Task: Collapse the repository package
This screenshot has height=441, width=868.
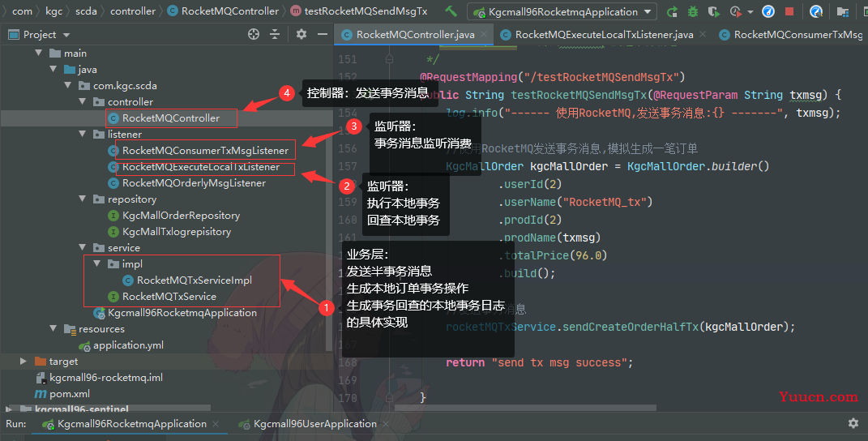Action: tap(83, 199)
